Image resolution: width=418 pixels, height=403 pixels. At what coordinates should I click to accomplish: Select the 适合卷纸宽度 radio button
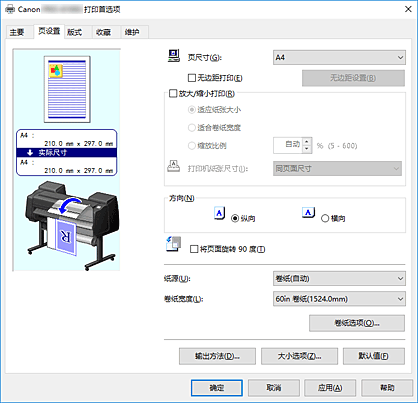coord(192,128)
